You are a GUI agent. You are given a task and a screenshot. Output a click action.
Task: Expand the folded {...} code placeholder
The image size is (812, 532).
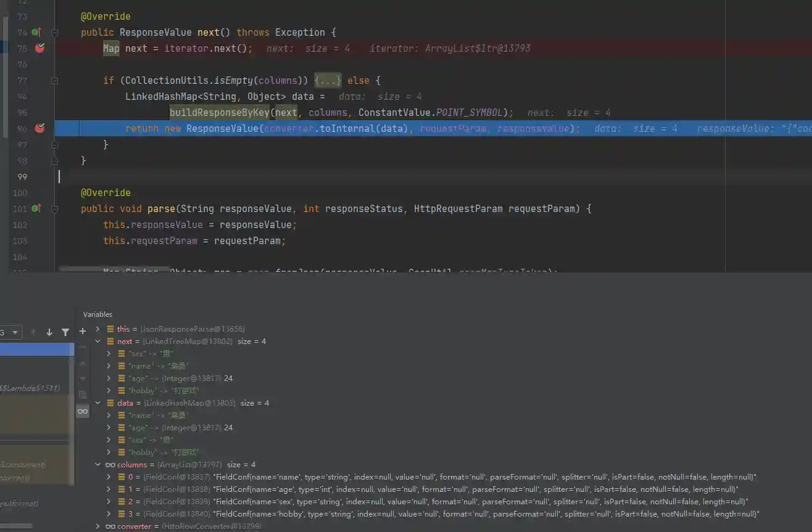pos(328,80)
